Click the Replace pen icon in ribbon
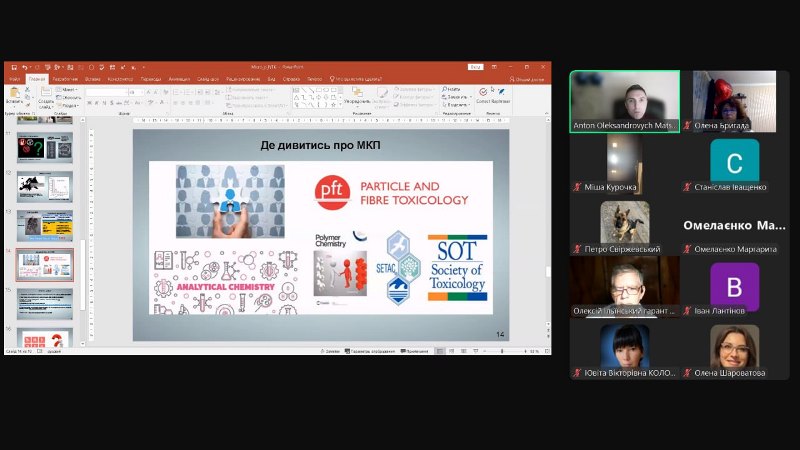This screenshot has height=450, width=800. click(502, 91)
